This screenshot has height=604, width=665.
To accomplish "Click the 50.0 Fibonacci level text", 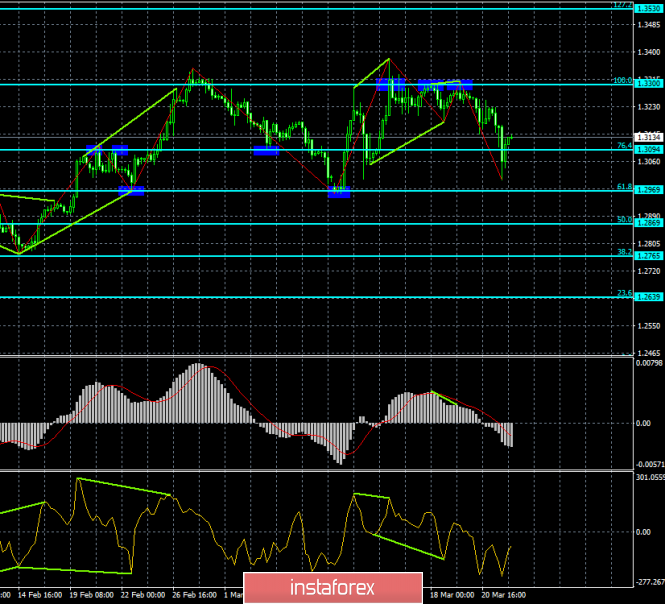I will coord(624,220).
